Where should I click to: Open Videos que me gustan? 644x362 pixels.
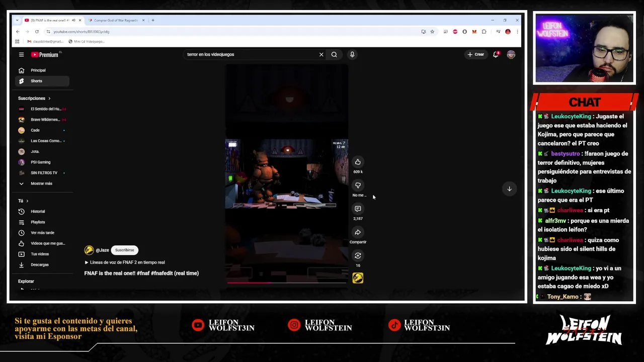point(42,243)
